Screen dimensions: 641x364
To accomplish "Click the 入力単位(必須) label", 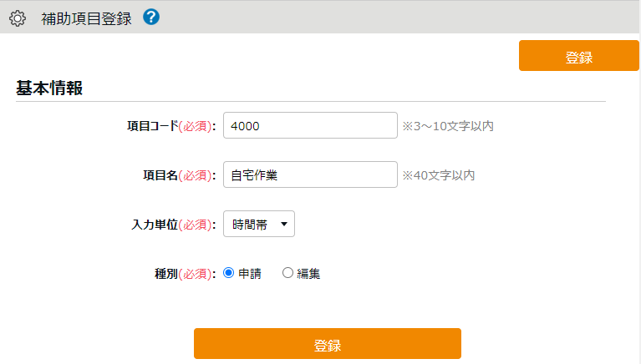I will [173, 225].
